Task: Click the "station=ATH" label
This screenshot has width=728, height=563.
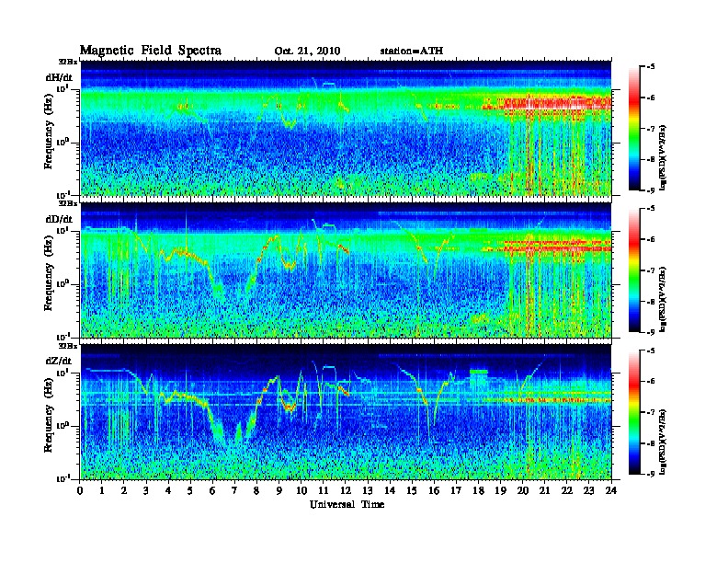Action: [x=412, y=52]
